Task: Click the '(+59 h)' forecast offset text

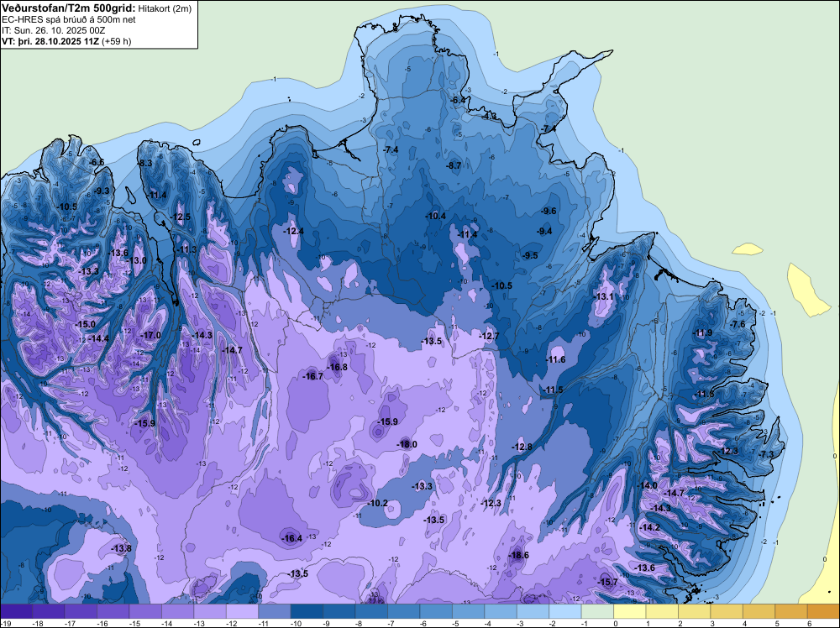Action: click(x=116, y=41)
